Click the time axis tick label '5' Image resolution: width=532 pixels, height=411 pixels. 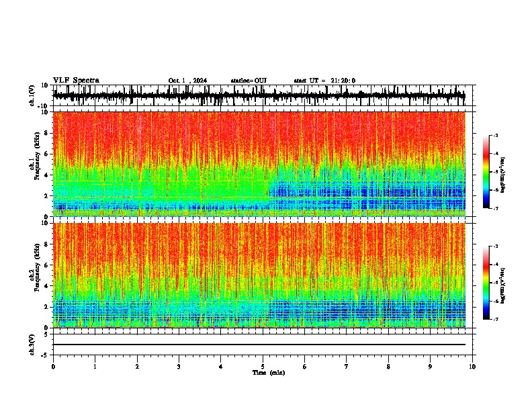point(263,367)
